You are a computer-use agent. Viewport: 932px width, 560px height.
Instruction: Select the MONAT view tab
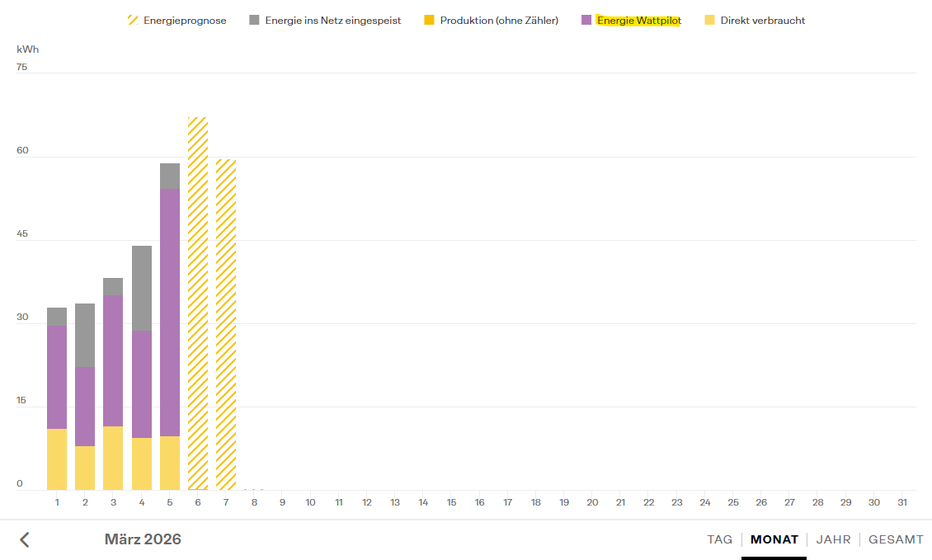(774, 539)
